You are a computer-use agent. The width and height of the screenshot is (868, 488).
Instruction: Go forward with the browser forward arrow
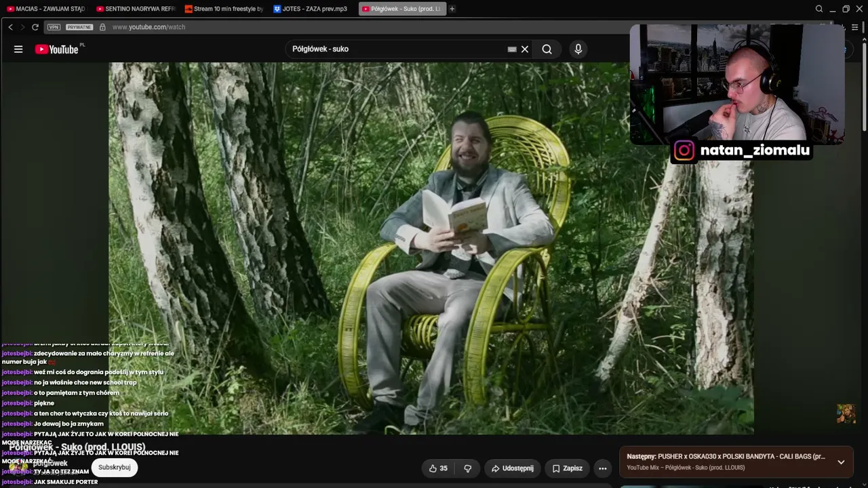pyautogui.click(x=22, y=27)
